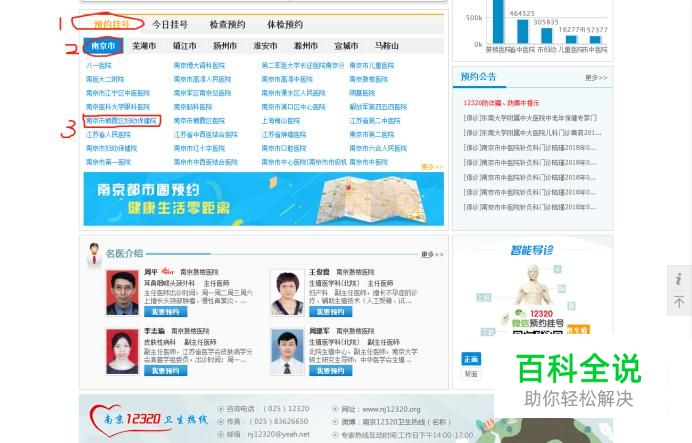Open the 江苏省中西医结合医院 link
Screen dimensions: 692x443
[x=206, y=134]
